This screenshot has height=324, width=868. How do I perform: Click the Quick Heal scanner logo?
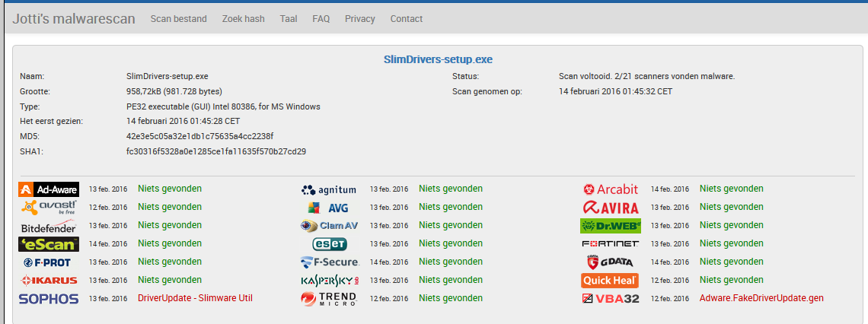610,281
